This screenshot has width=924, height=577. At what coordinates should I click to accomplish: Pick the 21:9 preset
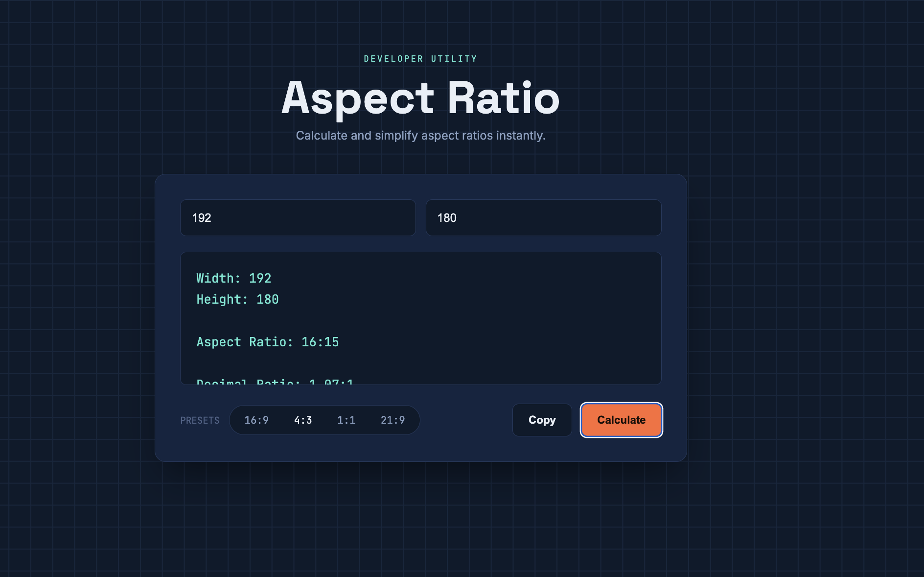(x=393, y=420)
